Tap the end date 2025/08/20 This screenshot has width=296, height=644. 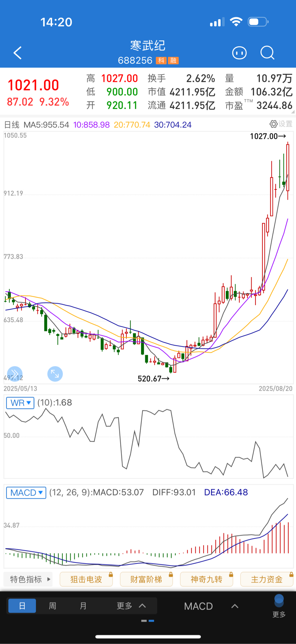276,389
